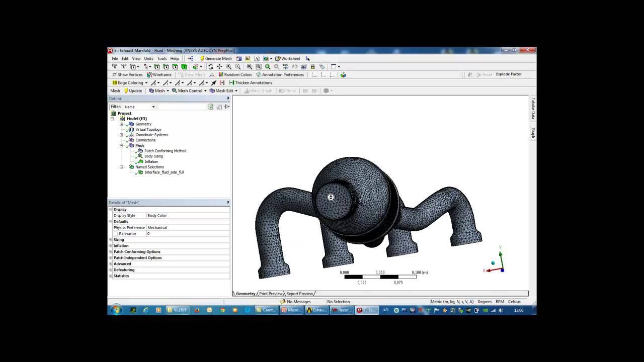
Task: Click the No Messages status bar entry
Action: pyautogui.click(x=296, y=302)
